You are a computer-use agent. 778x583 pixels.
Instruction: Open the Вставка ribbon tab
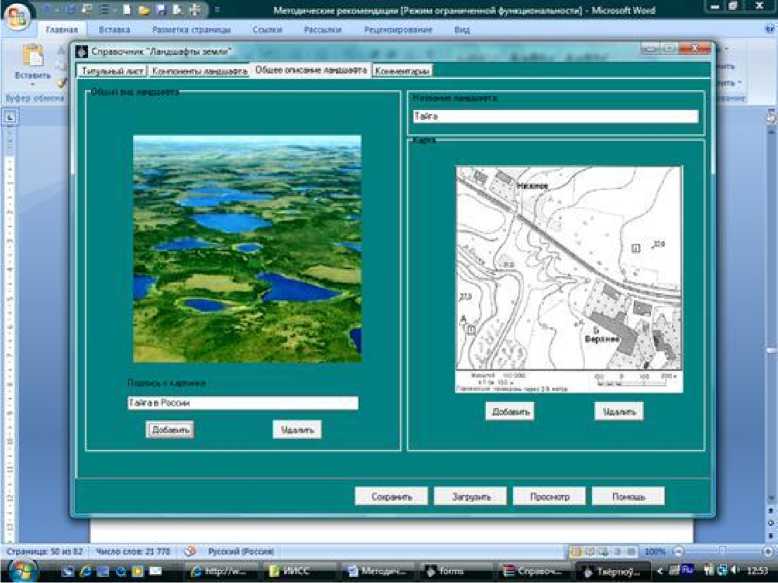114,30
